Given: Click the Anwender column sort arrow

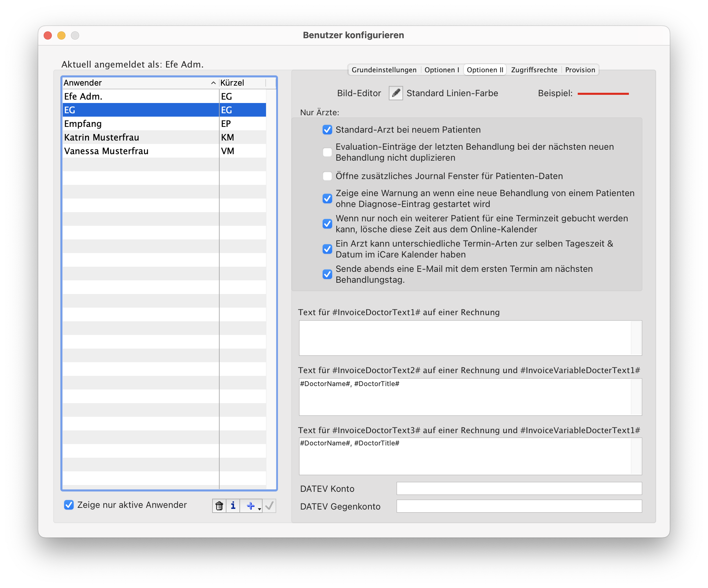Looking at the screenshot, I should pyautogui.click(x=213, y=83).
